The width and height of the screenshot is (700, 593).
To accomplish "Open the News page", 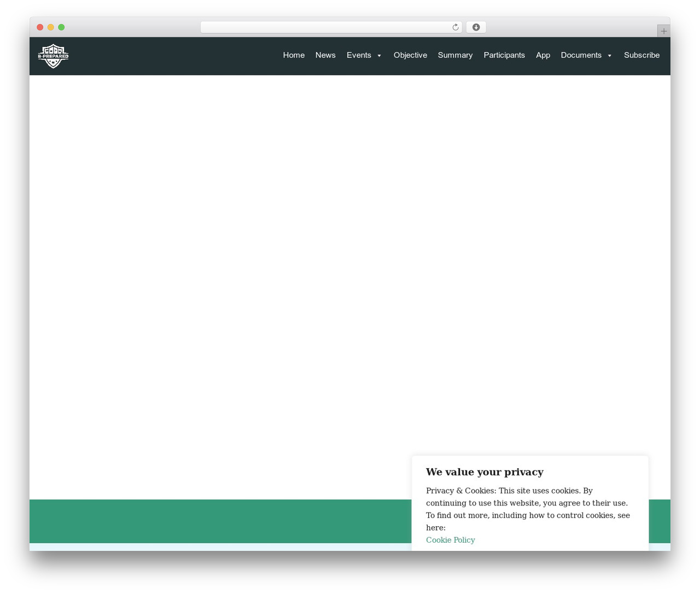I will [x=325, y=55].
